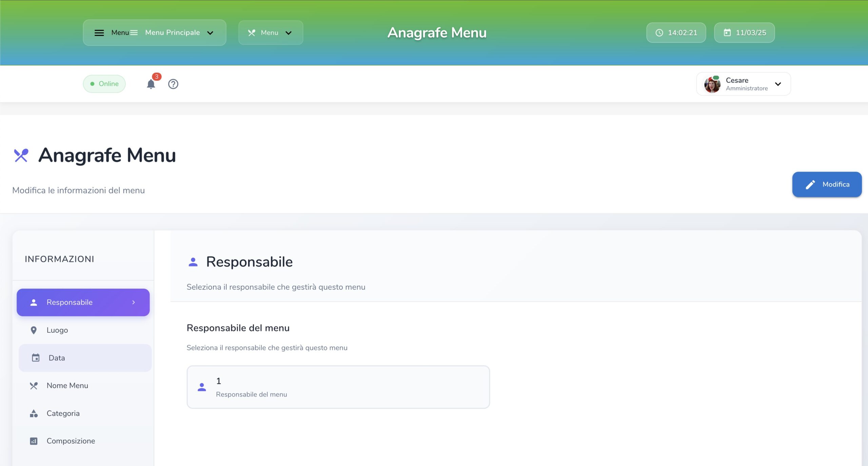The width and height of the screenshot is (868, 466).
Task: Click Cesare's profile avatar
Action: coord(712,84)
